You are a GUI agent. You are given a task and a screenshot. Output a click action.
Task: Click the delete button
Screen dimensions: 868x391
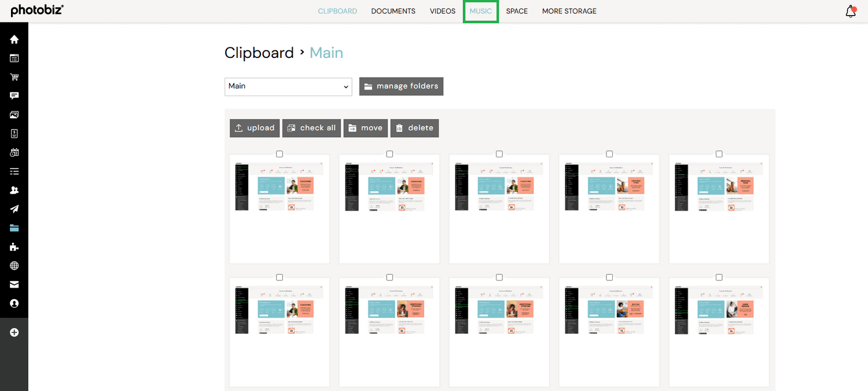coord(414,128)
